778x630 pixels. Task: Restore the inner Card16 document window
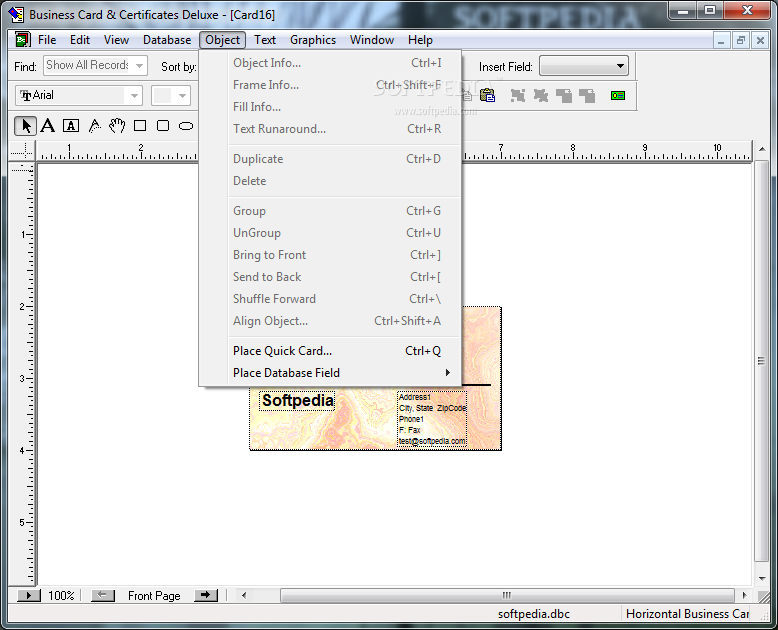point(741,40)
